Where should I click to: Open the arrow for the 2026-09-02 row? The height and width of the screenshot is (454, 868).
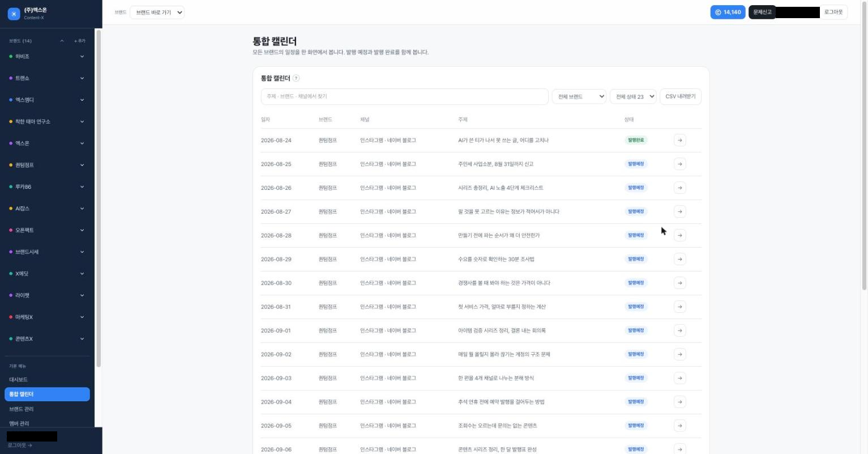(x=679, y=354)
